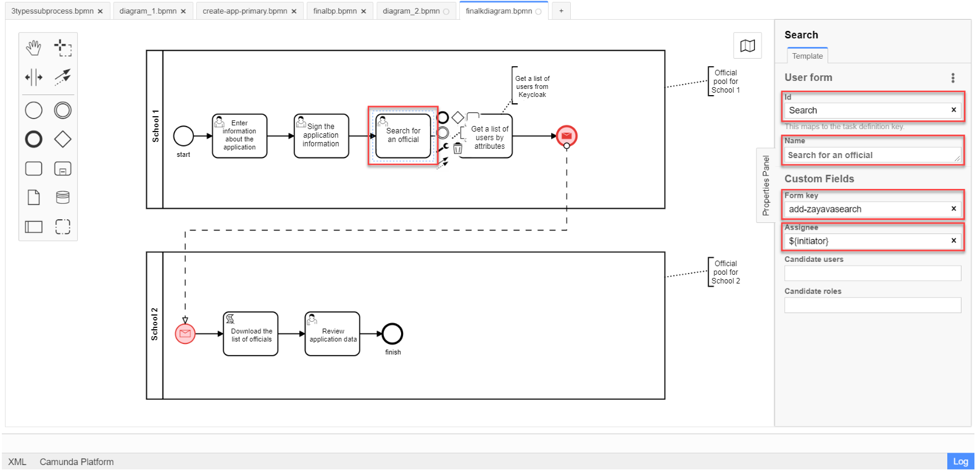Open a new diagram with plus tab
This screenshot has width=980, height=470.
pos(561,11)
